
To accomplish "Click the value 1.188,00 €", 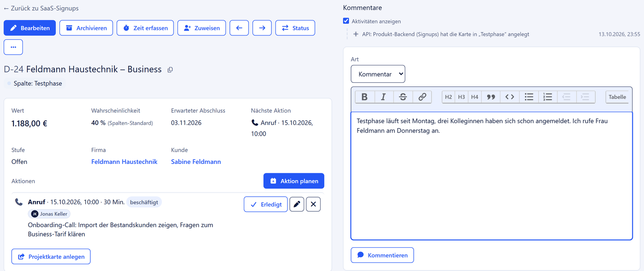I will click(x=30, y=123).
